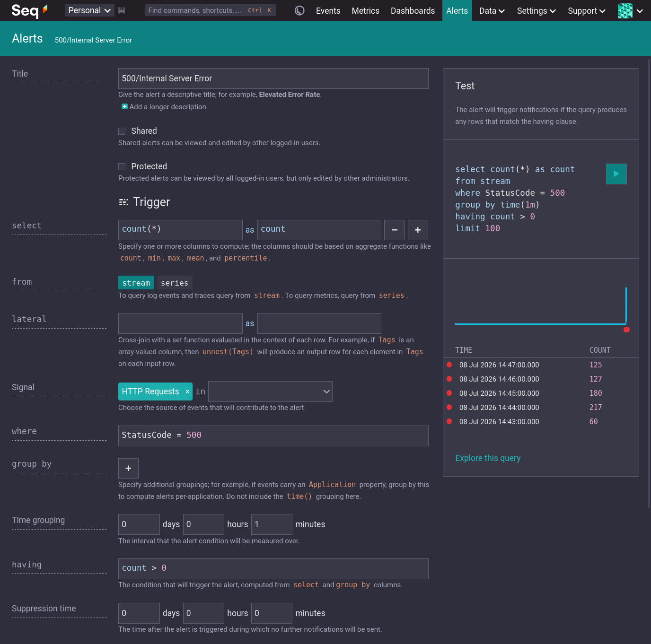Remove select column with minus button

pos(395,230)
